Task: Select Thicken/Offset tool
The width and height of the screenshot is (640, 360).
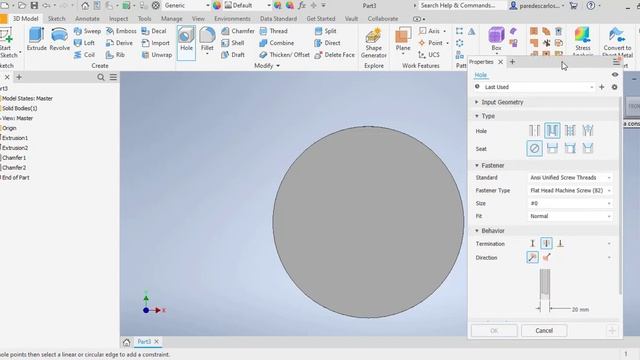Action: [284, 55]
